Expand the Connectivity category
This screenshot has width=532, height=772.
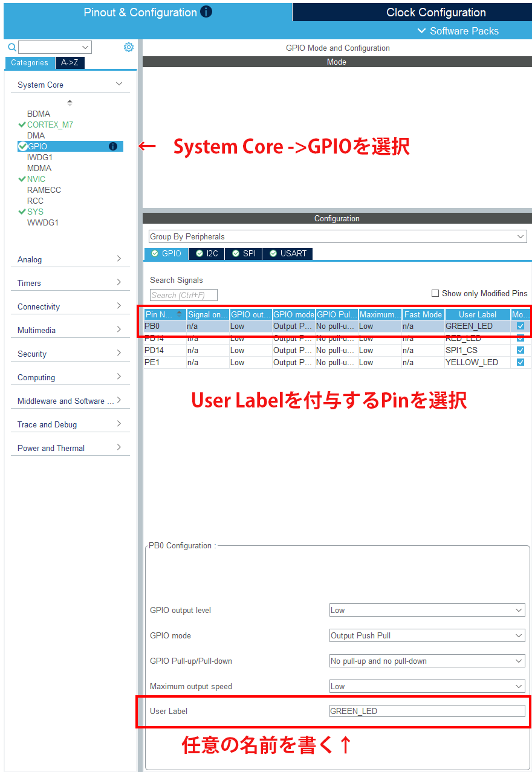[70, 307]
